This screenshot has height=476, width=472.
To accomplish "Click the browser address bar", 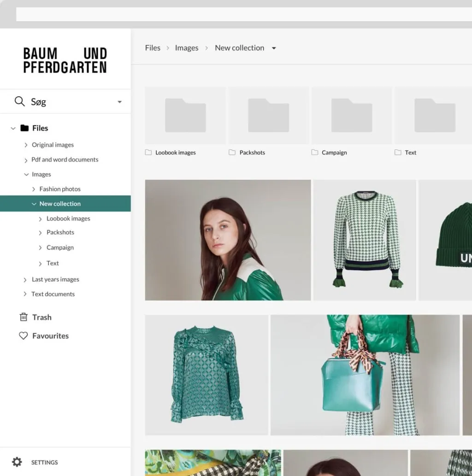I will tap(244, 14).
